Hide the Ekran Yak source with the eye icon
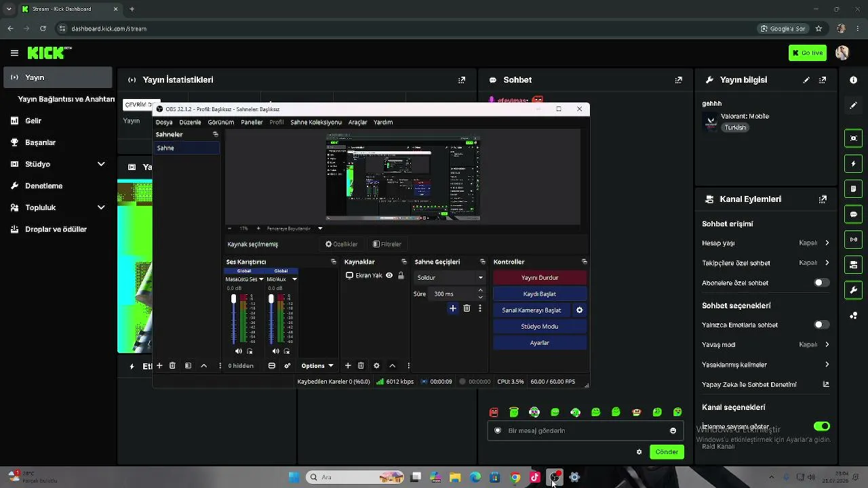Screen dimensions: 868x488 point(389,276)
